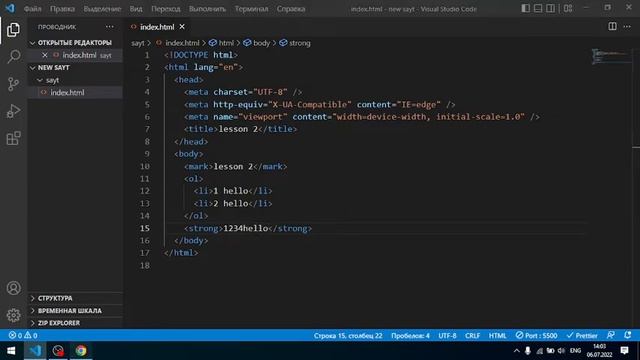This screenshot has height=360, width=640.
Task: Toggle bottom panel layout icon
Action: (x=538, y=8)
